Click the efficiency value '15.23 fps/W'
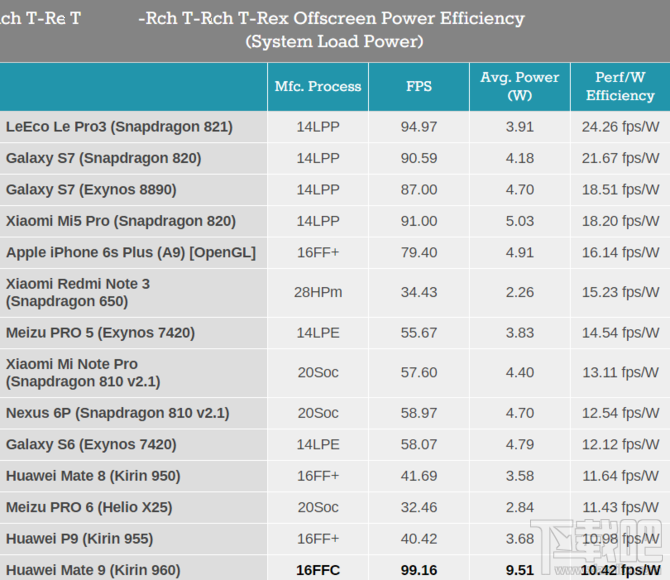The width and height of the screenshot is (670, 580). (x=620, y=292)
